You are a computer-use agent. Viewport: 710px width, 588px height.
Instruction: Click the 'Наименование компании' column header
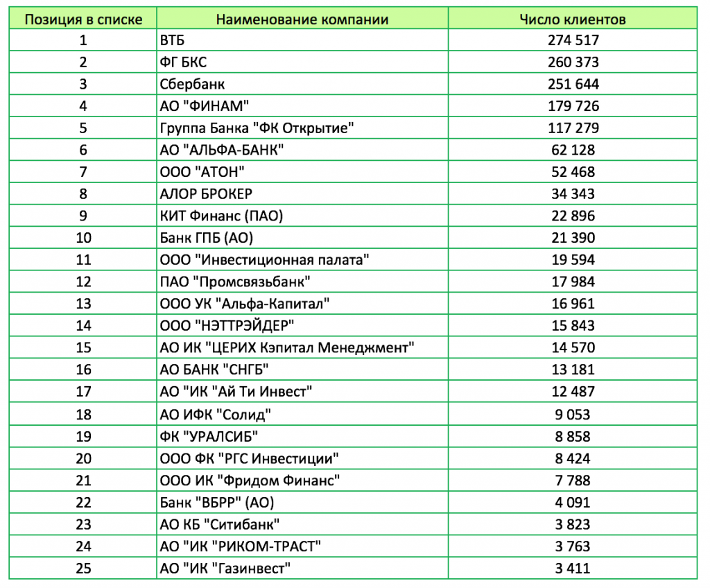pyautogui.click(x=302, y=19)
